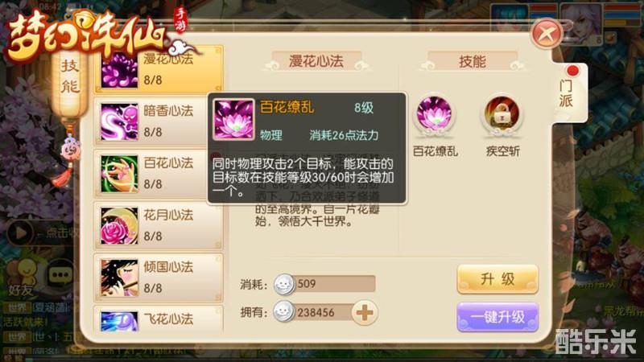
Task: Select the 花月心法 rose icon
Action: click(x=119, y=226)
